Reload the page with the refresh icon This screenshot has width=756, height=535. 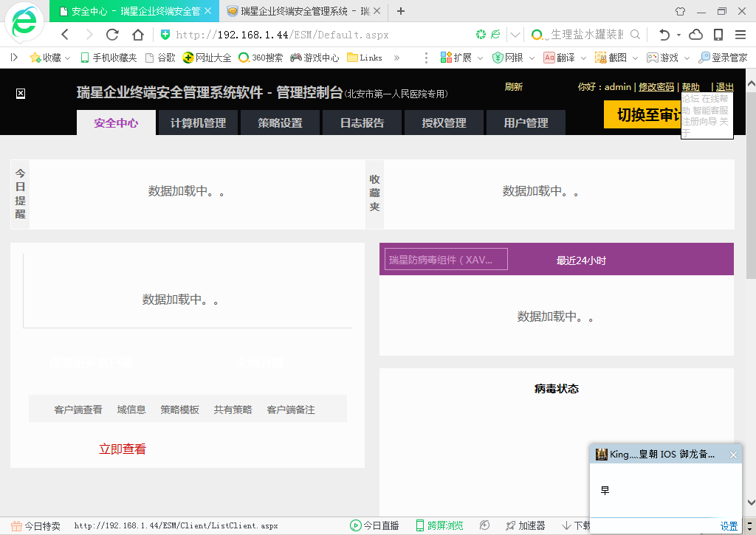click(x=112, y=35)
